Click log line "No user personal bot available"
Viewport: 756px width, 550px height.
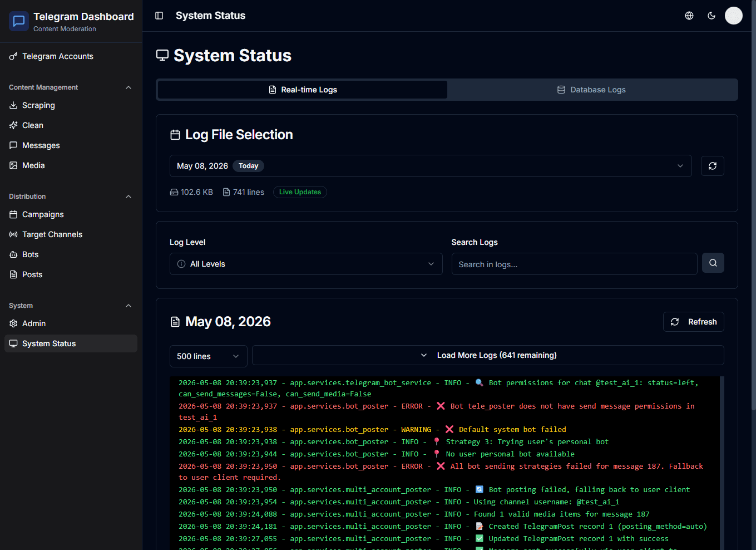tap(377, 454)
